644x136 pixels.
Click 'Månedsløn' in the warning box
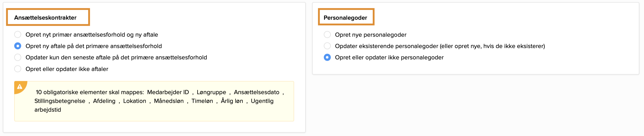tap(169, 101)
